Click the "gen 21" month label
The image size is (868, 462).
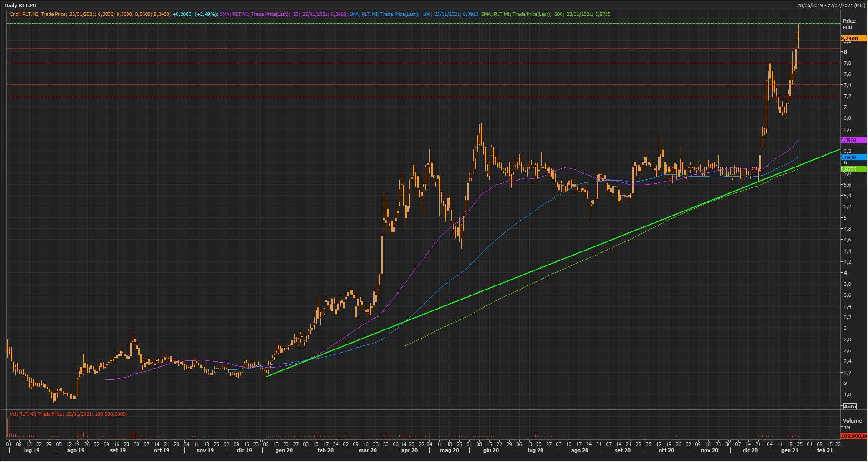click(789, 450)
